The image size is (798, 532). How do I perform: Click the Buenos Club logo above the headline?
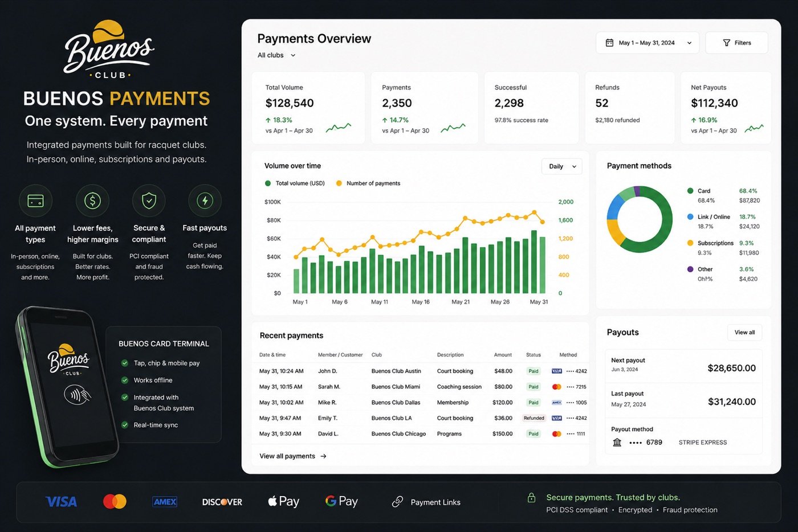(x=109, y=50)
